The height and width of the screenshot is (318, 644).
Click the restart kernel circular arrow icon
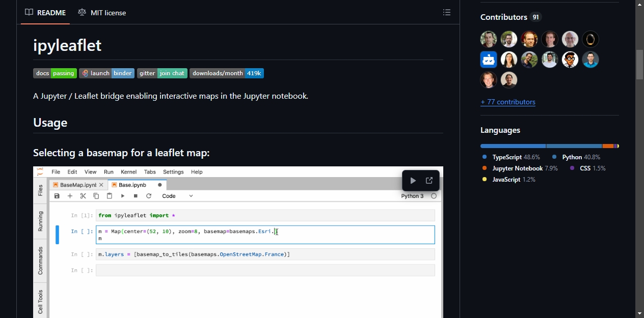pyautogui.click(x=149, y=196)
